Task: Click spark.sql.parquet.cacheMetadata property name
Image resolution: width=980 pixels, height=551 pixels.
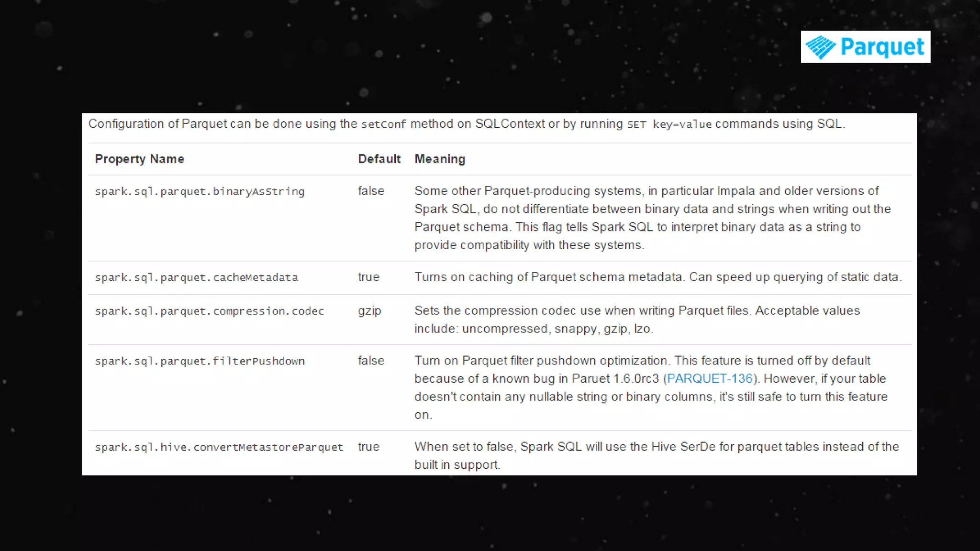Action: [x=196, y=278]
